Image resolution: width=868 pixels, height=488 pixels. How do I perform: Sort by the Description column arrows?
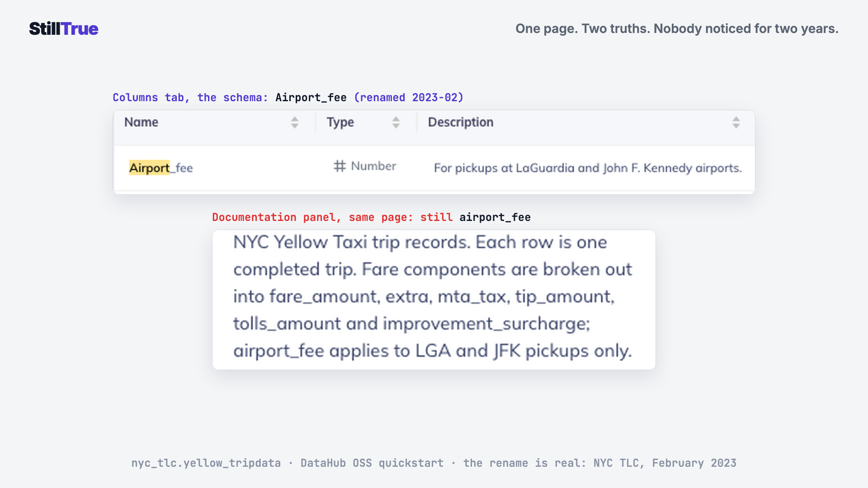point(736,122)
